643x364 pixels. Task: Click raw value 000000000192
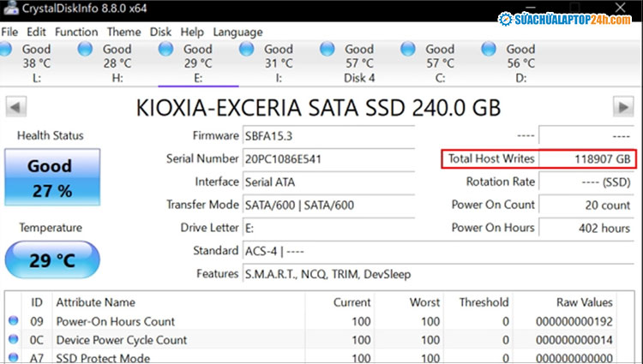click(574, 322)
